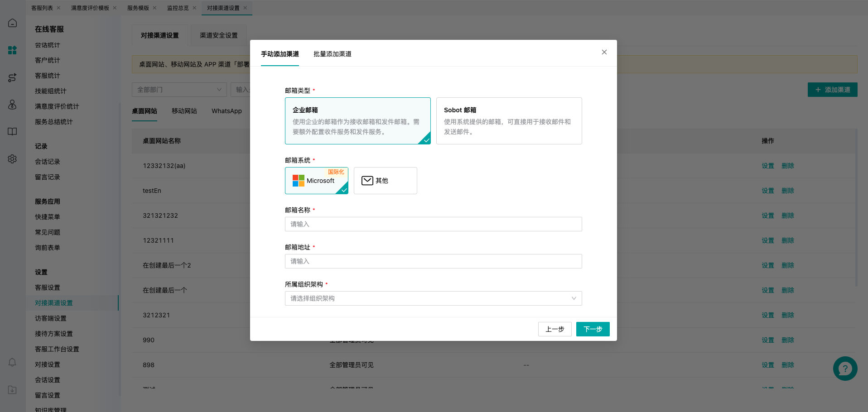
Task: Click 设置 for row 321321232
Action: [768, 216]
